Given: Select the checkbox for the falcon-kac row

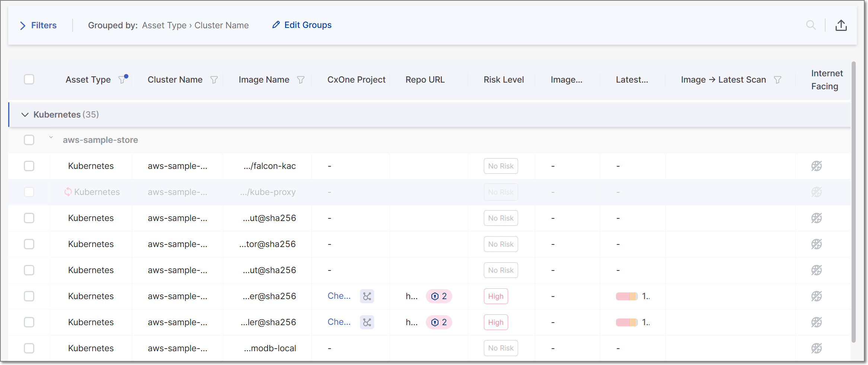Looking at the screenshot, I should [29, 166].
